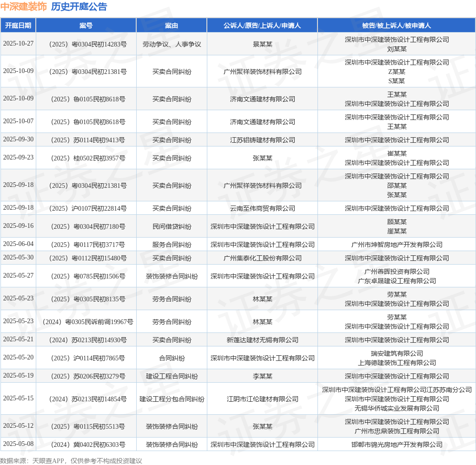Click the '公诉人/原告/上诉人/申请人' column header
The image size is (476, 465).
[x=262, y=26]
